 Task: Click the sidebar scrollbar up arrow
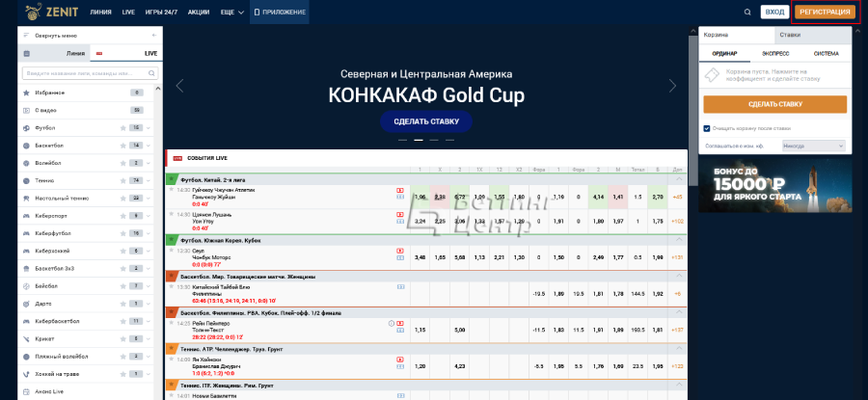pyautogui.click(x=158, y=89)
